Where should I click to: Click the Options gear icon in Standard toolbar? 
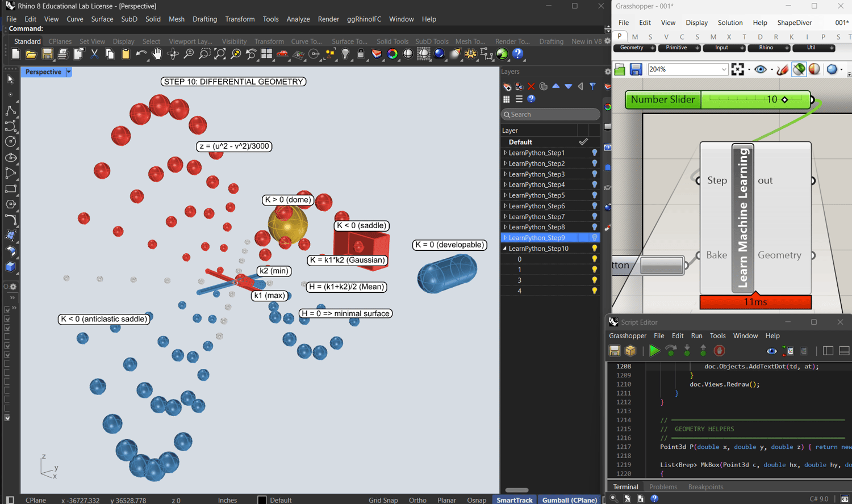point(471,54)
